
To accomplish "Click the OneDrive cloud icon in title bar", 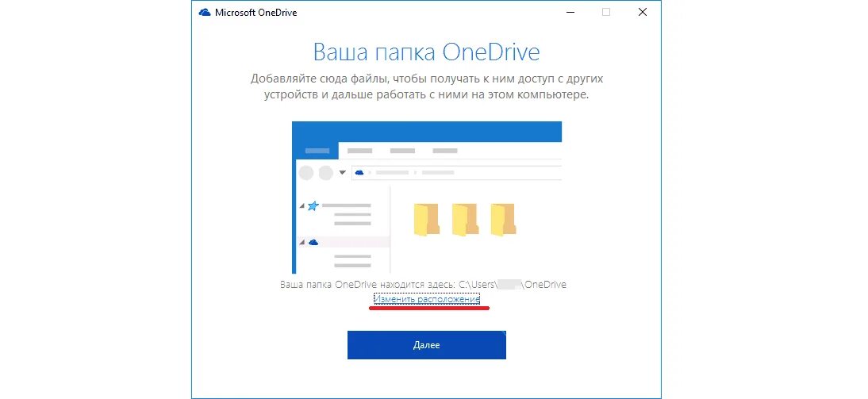I will [x=204, y=12].
